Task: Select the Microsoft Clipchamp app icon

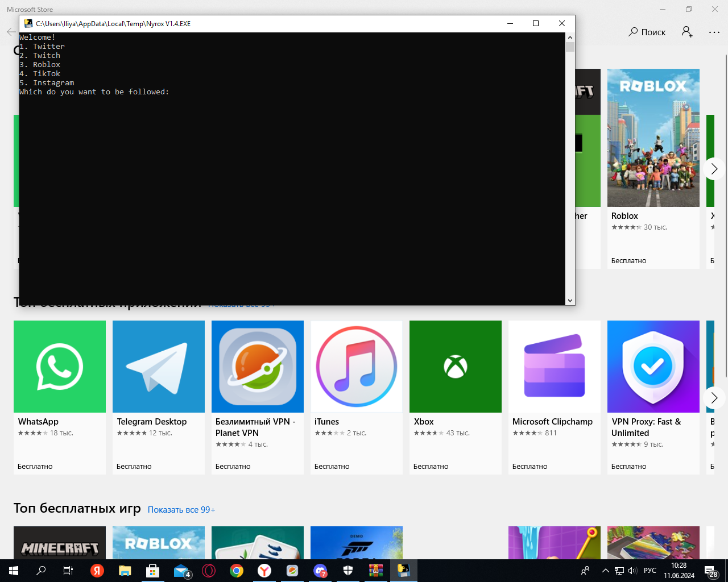Action: pyautogui.click(x=554, y=367)
